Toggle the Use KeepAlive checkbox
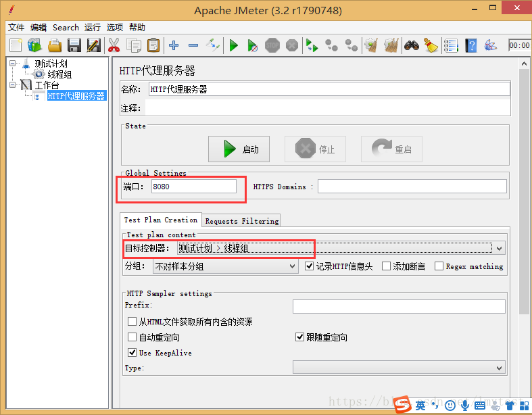Viewport: 532px width, 415px height. point(132,353)
